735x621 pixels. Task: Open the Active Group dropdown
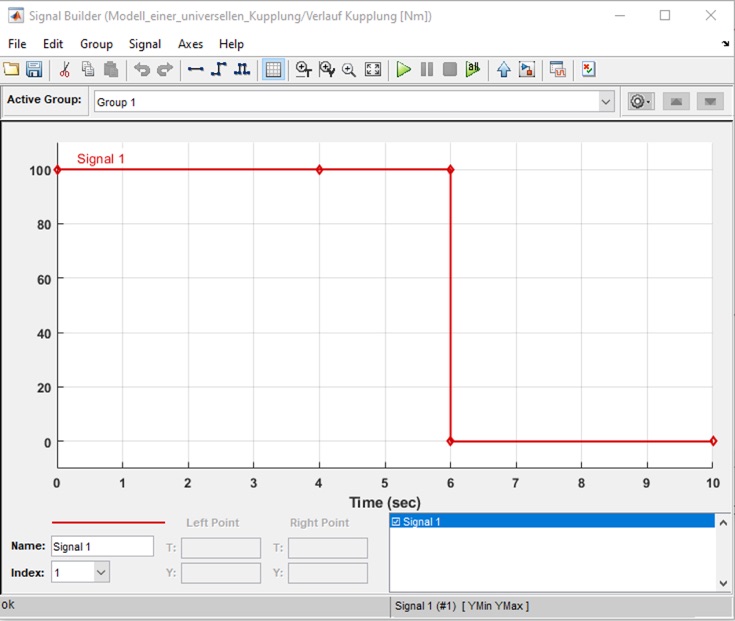606,102
